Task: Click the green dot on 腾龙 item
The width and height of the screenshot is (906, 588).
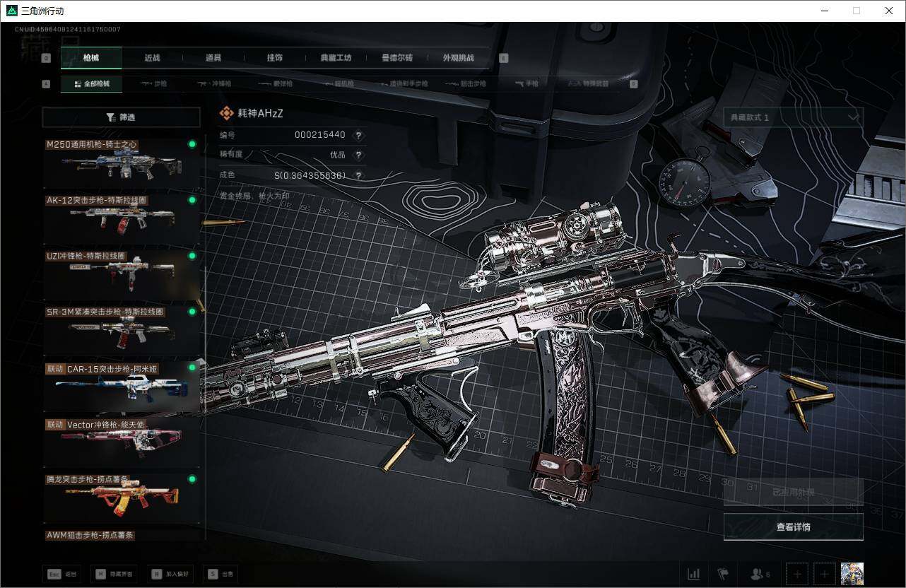Action: [192, 479]
